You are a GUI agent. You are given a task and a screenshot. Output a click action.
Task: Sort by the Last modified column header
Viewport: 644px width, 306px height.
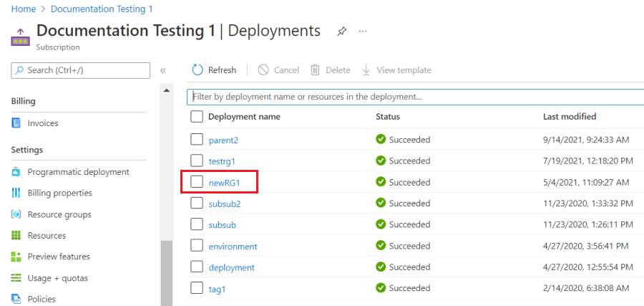(x=570, y=117)
